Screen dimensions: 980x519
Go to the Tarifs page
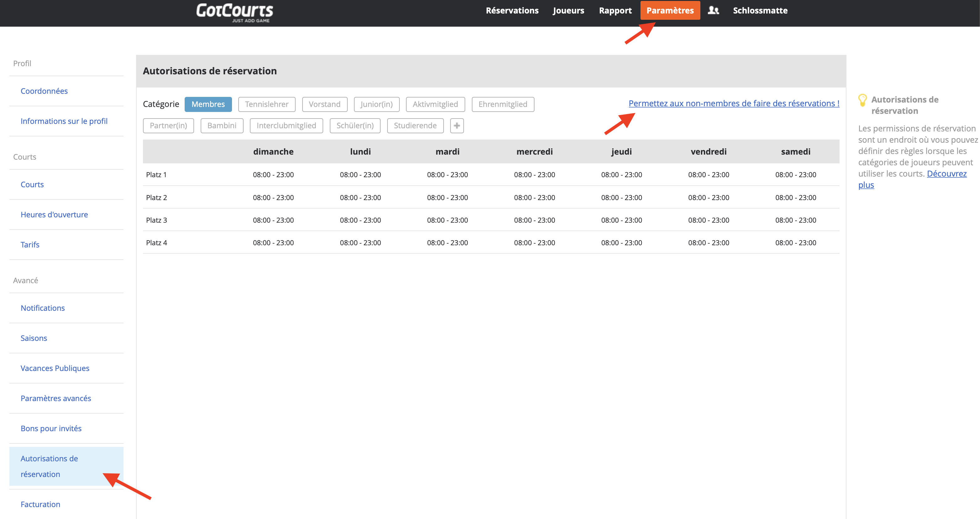click(30, 244)
